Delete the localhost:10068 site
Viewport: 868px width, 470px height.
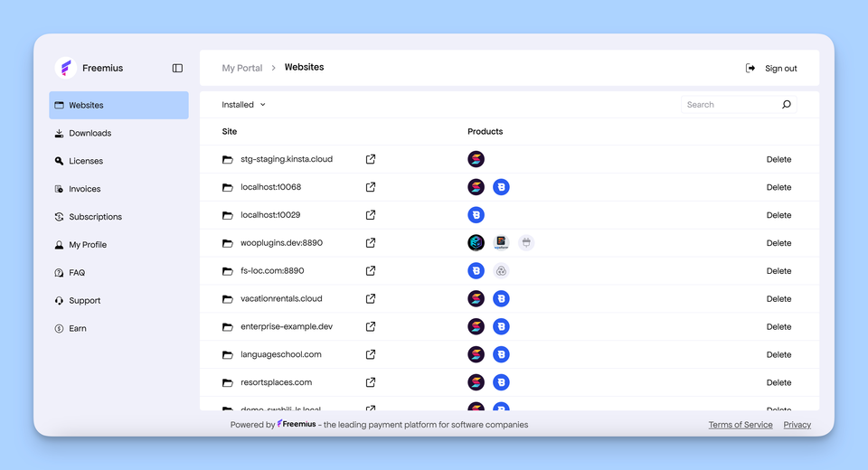click(x=778, y=187)
